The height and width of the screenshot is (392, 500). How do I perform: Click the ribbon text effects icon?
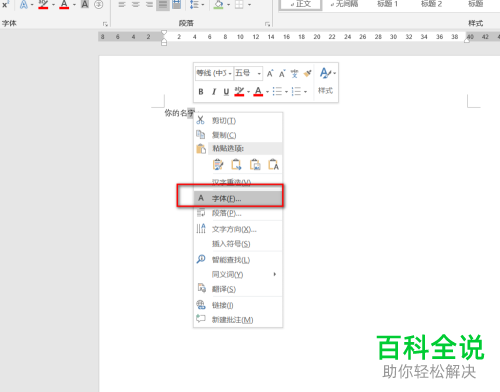click(x=24, y=5)
